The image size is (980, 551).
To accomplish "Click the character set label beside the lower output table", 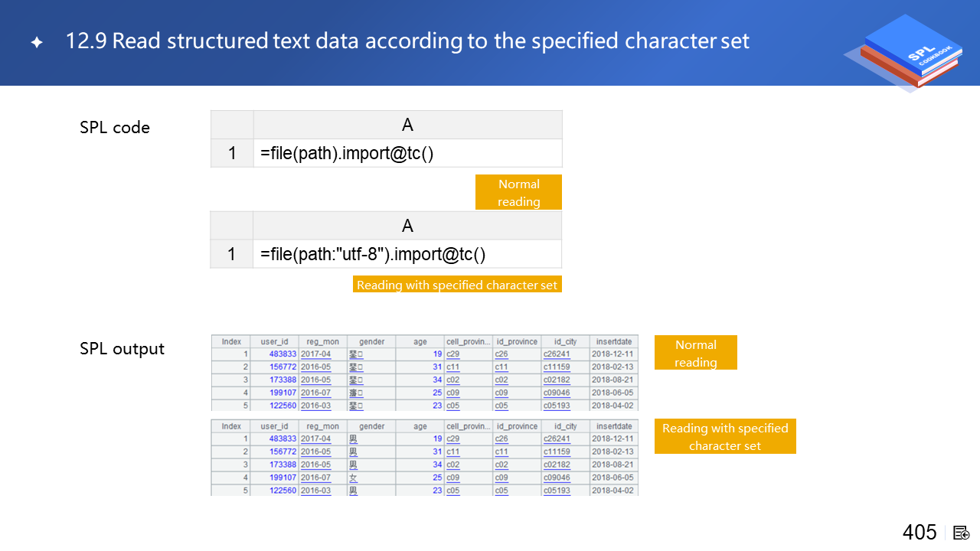I will 725,436.
